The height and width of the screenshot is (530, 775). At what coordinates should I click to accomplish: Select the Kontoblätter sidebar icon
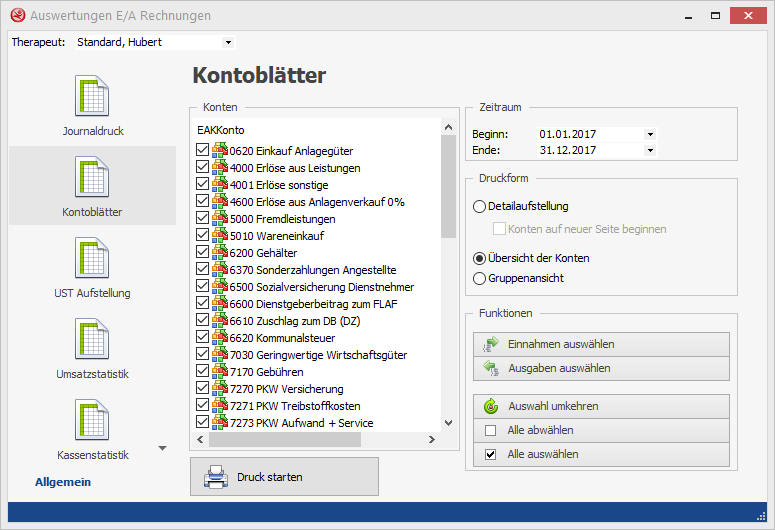click(x=92, y=177)
